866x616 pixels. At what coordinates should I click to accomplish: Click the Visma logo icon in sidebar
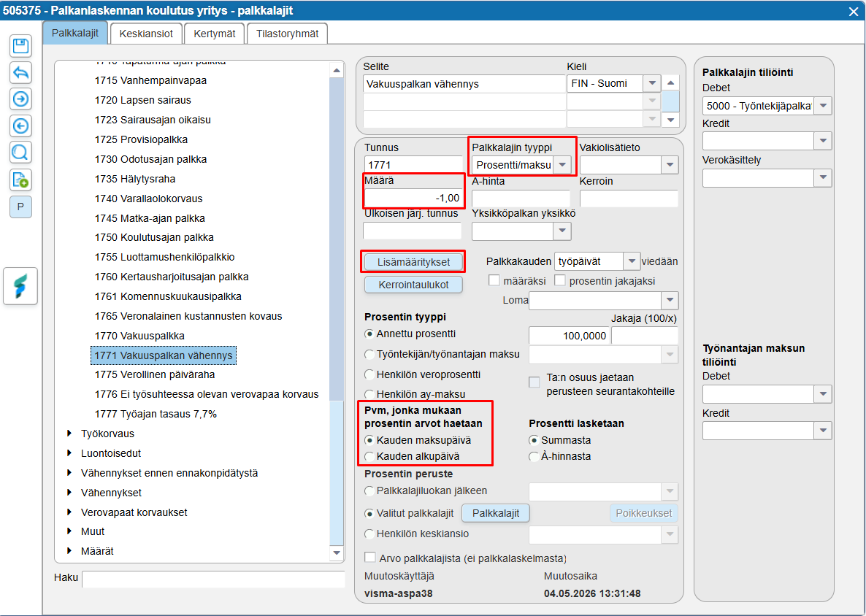[20, 286]
